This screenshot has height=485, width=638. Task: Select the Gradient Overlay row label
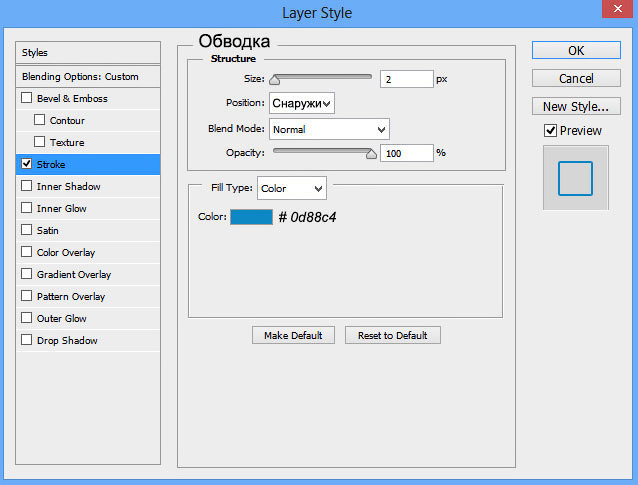[74, 275]
